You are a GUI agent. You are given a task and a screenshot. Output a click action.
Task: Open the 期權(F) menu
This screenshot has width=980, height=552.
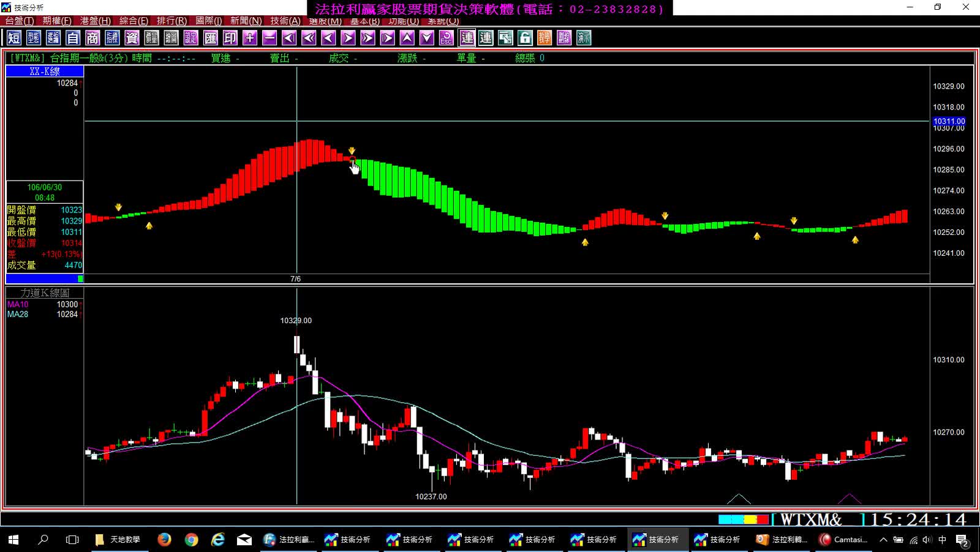pyautogui.click(x=57, y=21)
